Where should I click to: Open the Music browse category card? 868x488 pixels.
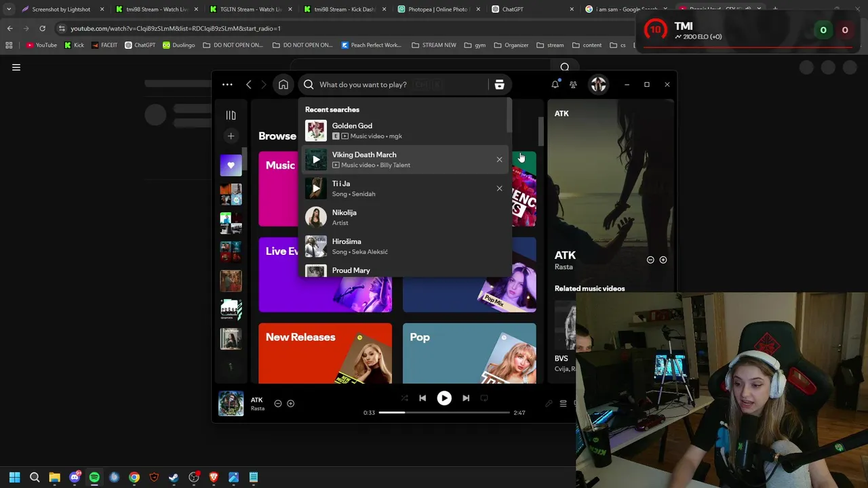pyautogui.click(x=278, y=189)
